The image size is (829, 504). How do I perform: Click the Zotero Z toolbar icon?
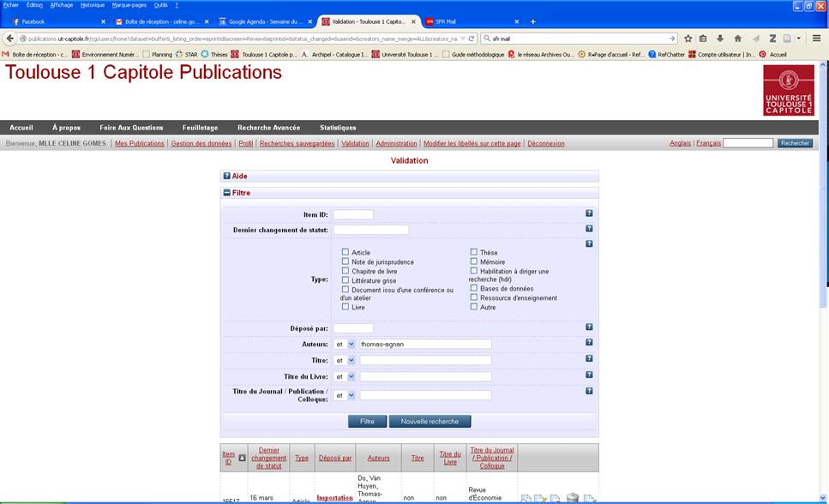click(x=772, y=39)
